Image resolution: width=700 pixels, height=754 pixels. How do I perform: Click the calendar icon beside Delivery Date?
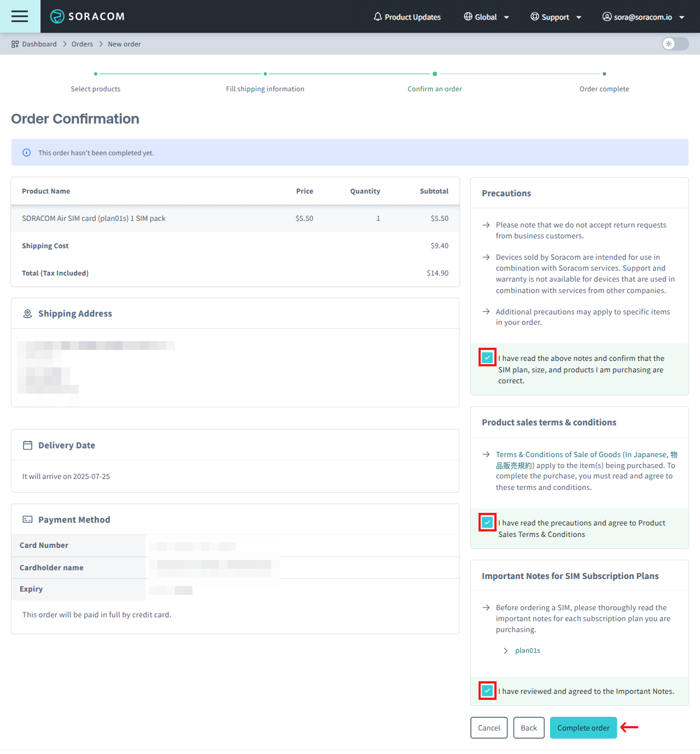click(27, 445)
